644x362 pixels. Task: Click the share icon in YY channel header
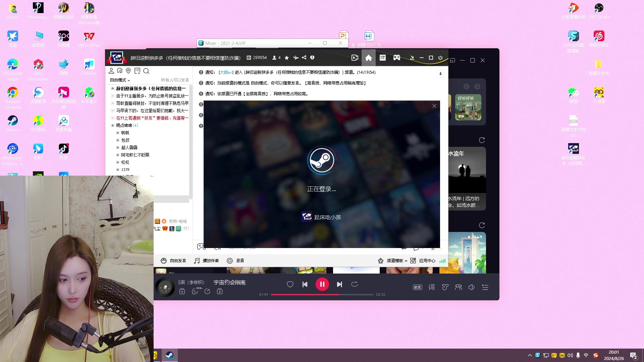[x=304, y=58]
